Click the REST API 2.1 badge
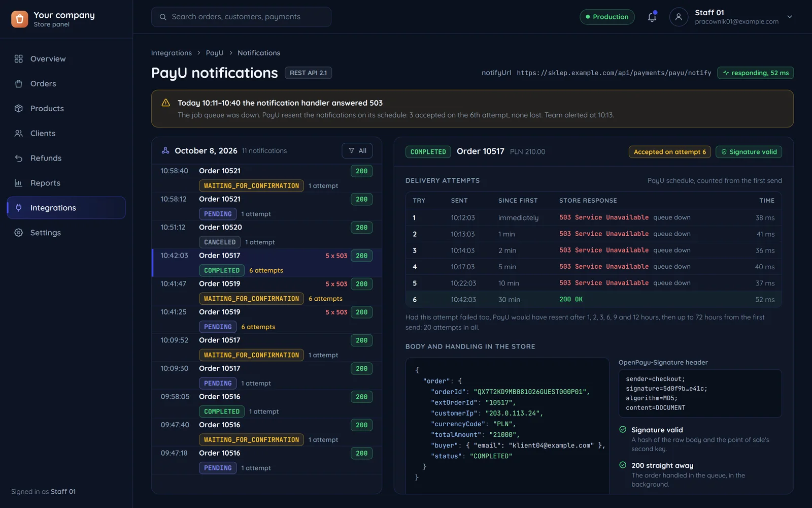Screen dimensions: 812x508 pos(308,73)
